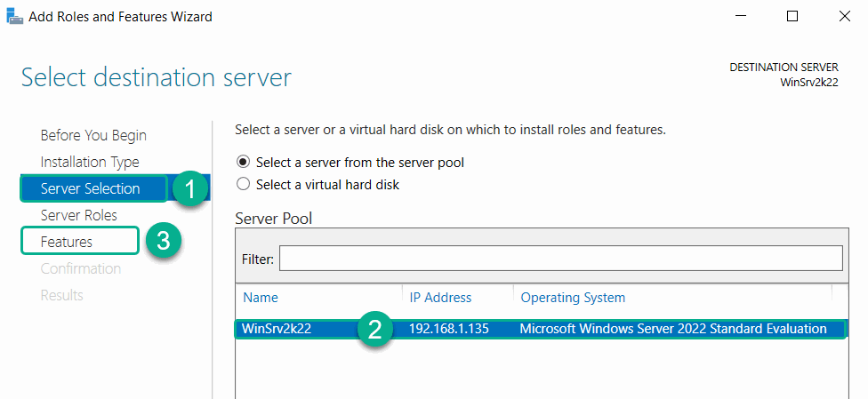Go to the Server Roles step

coord(78,215)
